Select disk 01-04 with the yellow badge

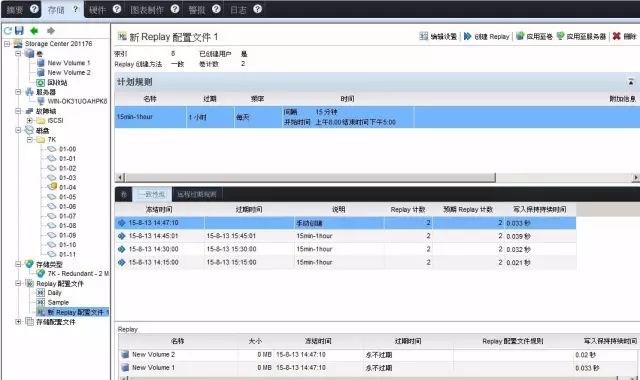click(67, 187)
